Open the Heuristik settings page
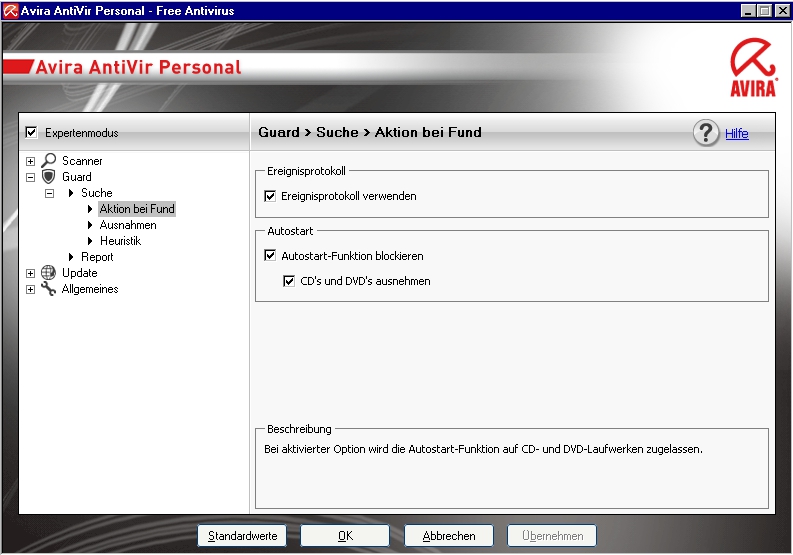 [x=120, y=241]
